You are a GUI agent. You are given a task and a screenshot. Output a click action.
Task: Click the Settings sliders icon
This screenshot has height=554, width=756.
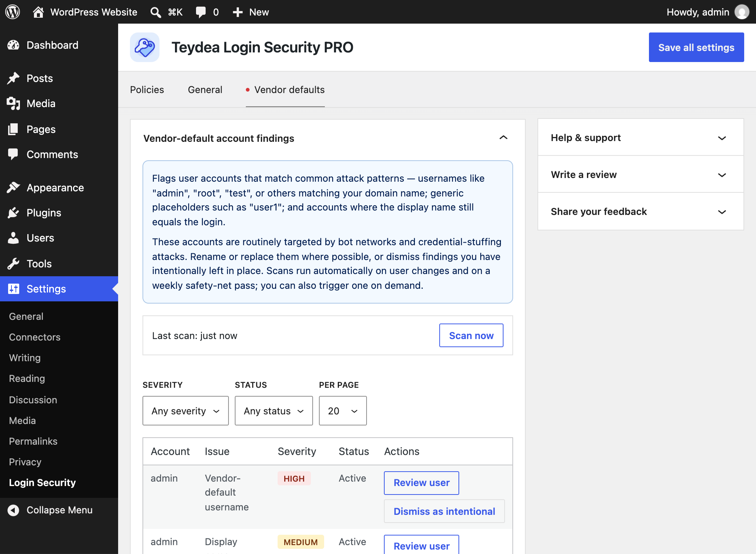coord(13,289)
